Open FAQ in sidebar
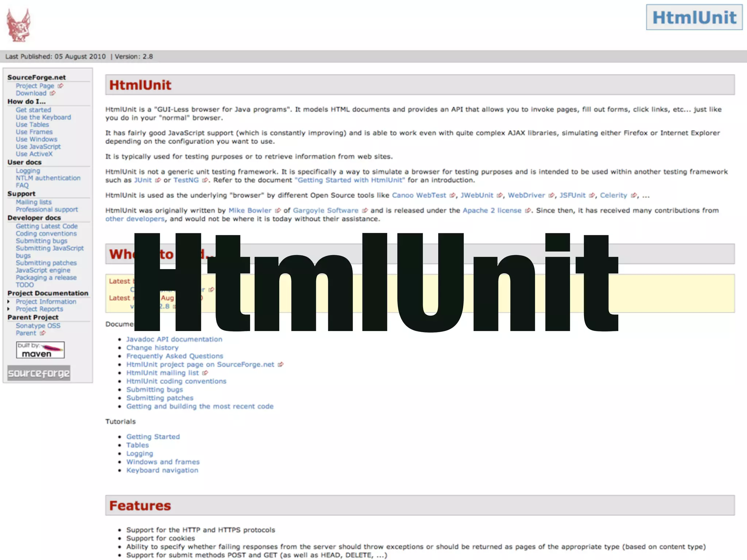Viewport: 747px width, 560px height. click(22, 185)
